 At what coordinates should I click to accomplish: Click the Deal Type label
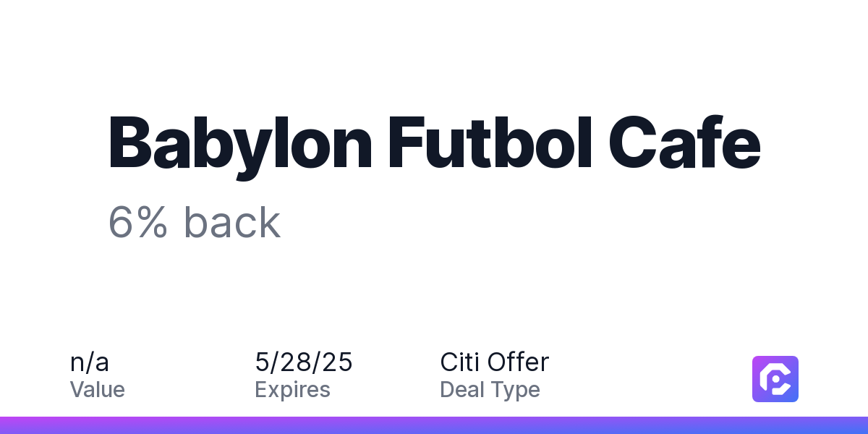pyautogui.click(x=490, y=390)
